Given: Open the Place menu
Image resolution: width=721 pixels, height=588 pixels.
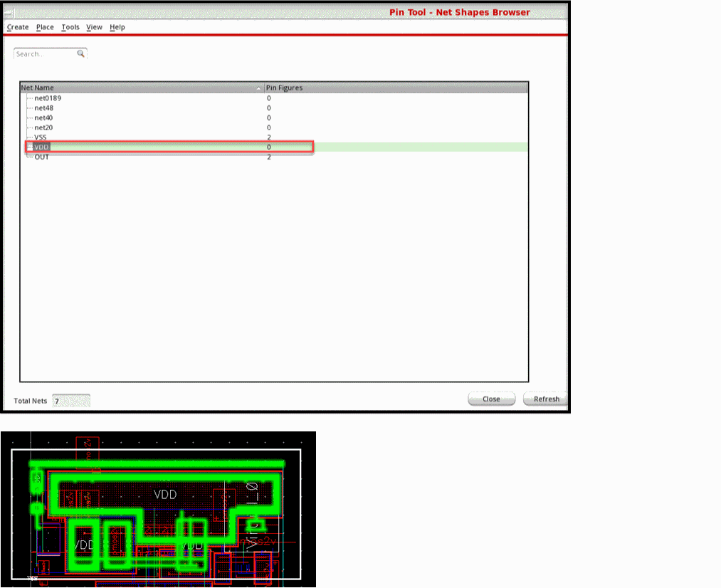Looking at the screenshot, I should [x=45, y=27].
